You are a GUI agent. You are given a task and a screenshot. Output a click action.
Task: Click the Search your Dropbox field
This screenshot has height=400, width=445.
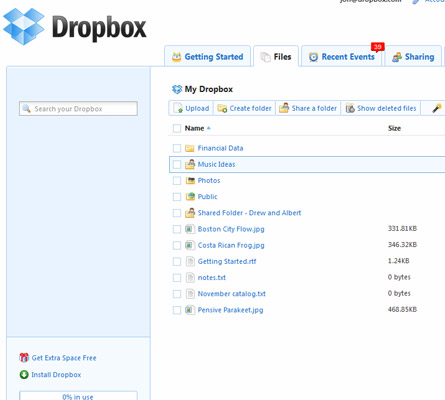pyautogui.click(x=78, y=109)
